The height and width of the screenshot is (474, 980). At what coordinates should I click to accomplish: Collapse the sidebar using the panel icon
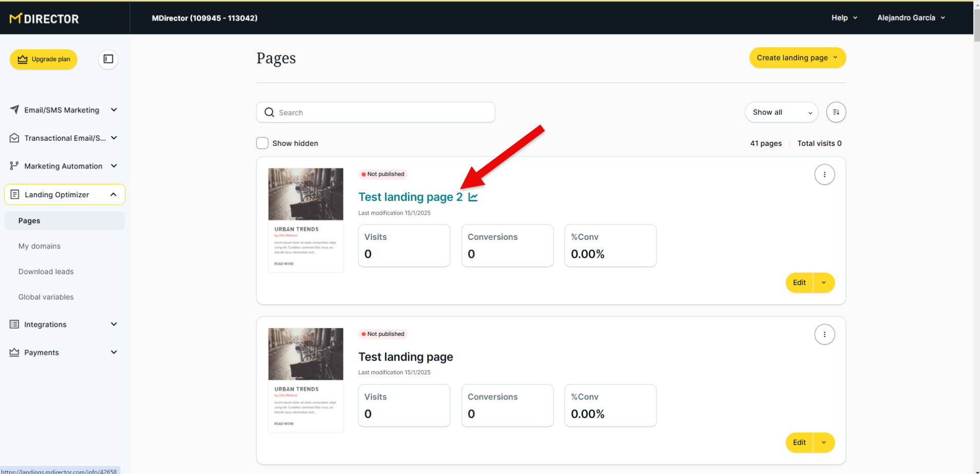[x=108, y=59]
